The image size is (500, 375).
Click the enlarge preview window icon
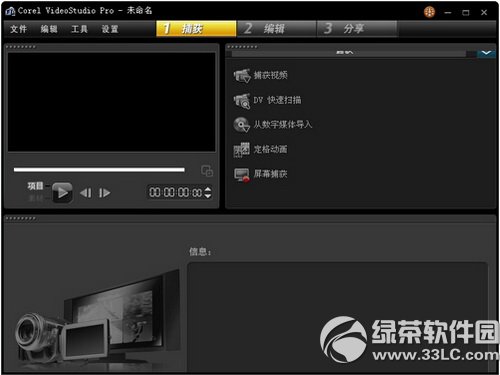pos(207,171)
